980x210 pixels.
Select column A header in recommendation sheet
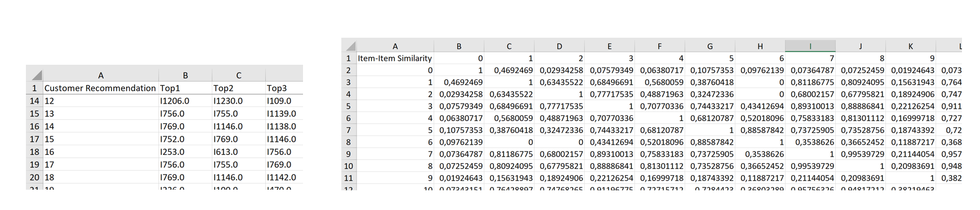pyautogui.click(x=101, y=75)
